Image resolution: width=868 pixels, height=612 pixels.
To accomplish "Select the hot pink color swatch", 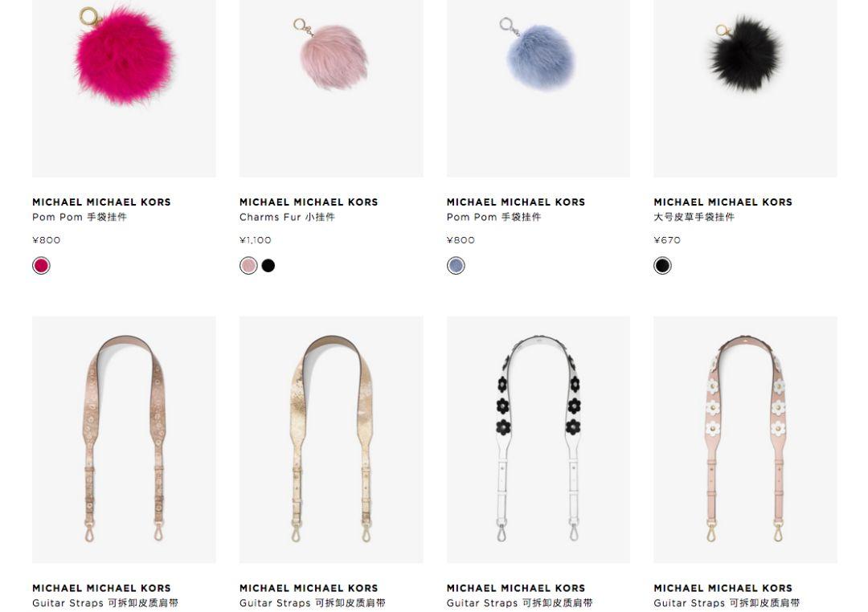I will pyautogui.click(x=42, y=266).
